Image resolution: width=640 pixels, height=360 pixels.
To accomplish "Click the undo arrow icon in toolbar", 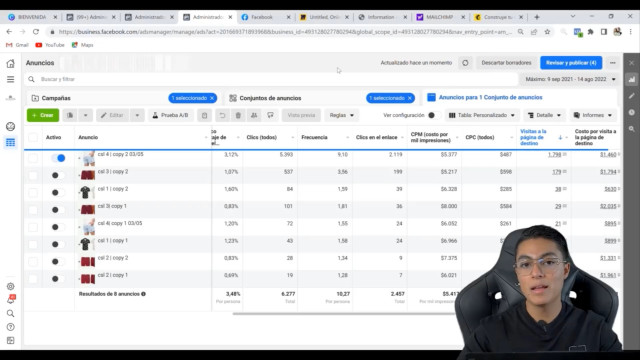I will point(222,116).
